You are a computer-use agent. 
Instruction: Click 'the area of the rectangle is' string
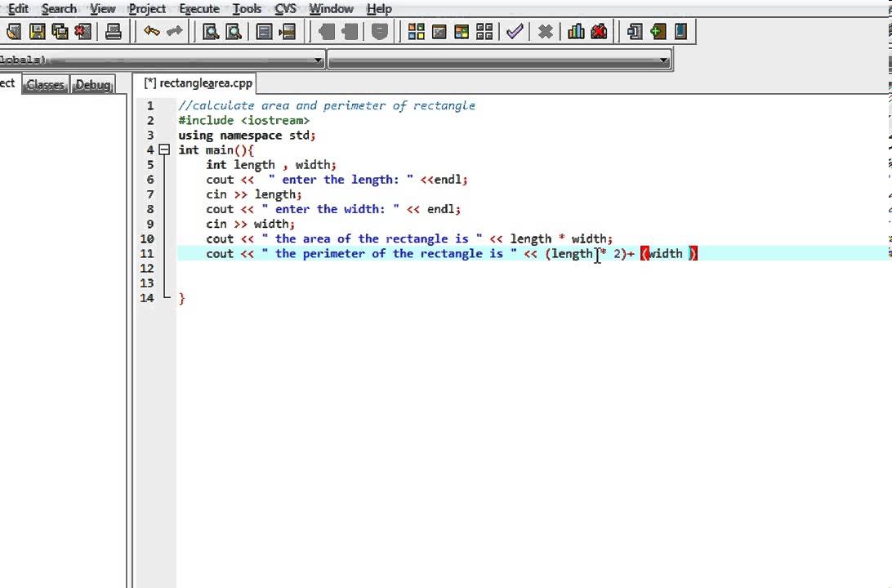tap(372, 238)
